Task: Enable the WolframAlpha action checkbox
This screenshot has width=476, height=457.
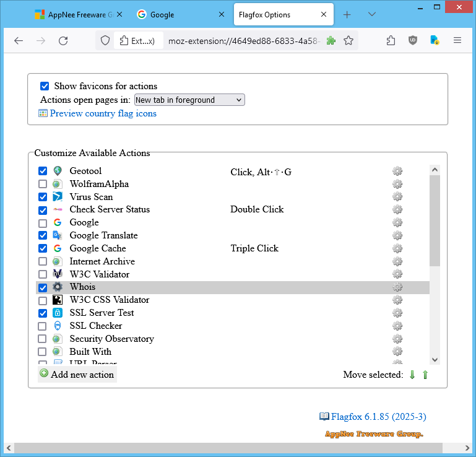Action: (43, 184)
